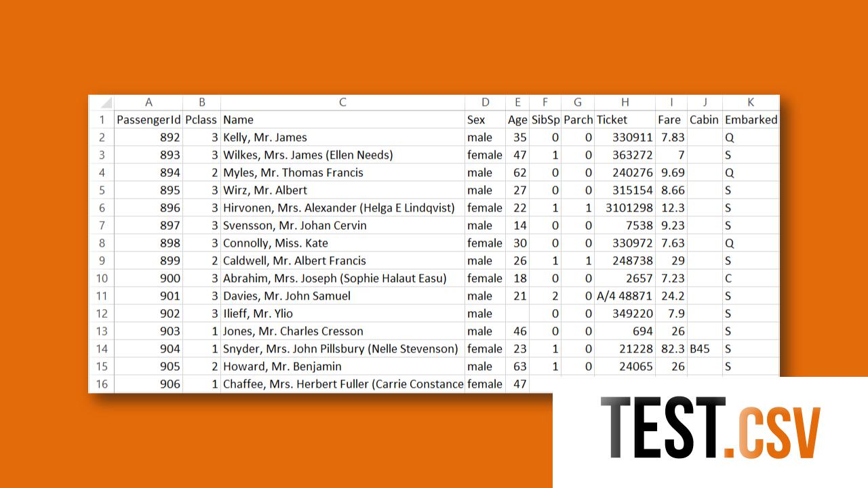The height and width of the screenshot is (488, 868).
Task: Select row 14 header number
Action: point(101,348)
